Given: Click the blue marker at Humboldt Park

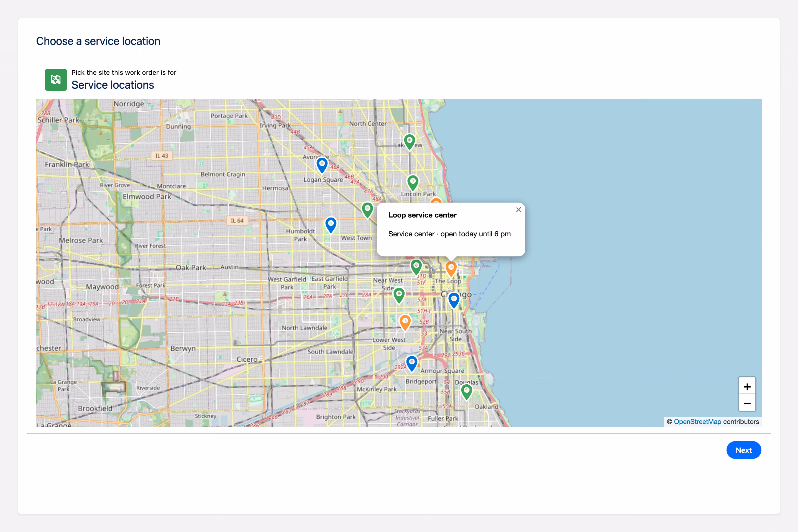Looking at the screenshot, I should coord(331,225).
